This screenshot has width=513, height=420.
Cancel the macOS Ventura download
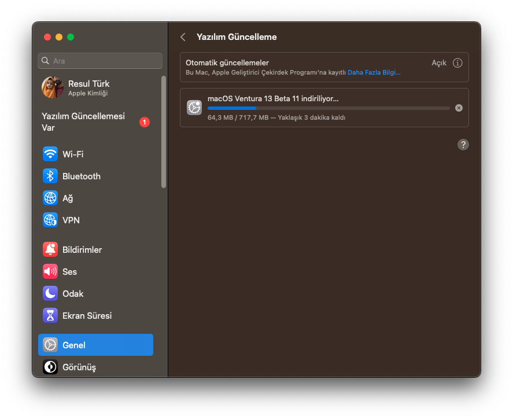tap(459, 108)
